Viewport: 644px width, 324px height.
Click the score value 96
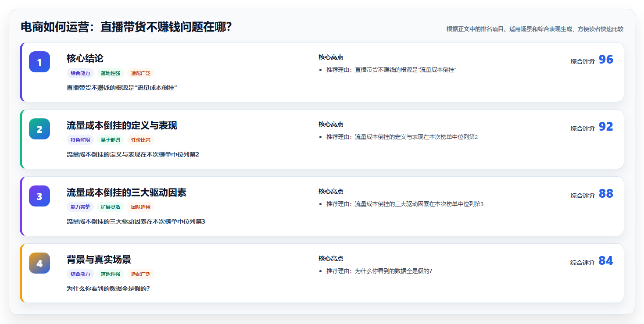pos(606,60)
